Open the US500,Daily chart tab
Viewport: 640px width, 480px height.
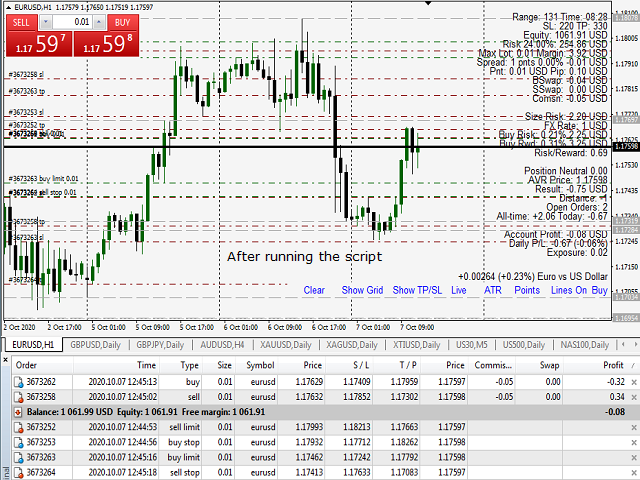(x=524, y=345)
